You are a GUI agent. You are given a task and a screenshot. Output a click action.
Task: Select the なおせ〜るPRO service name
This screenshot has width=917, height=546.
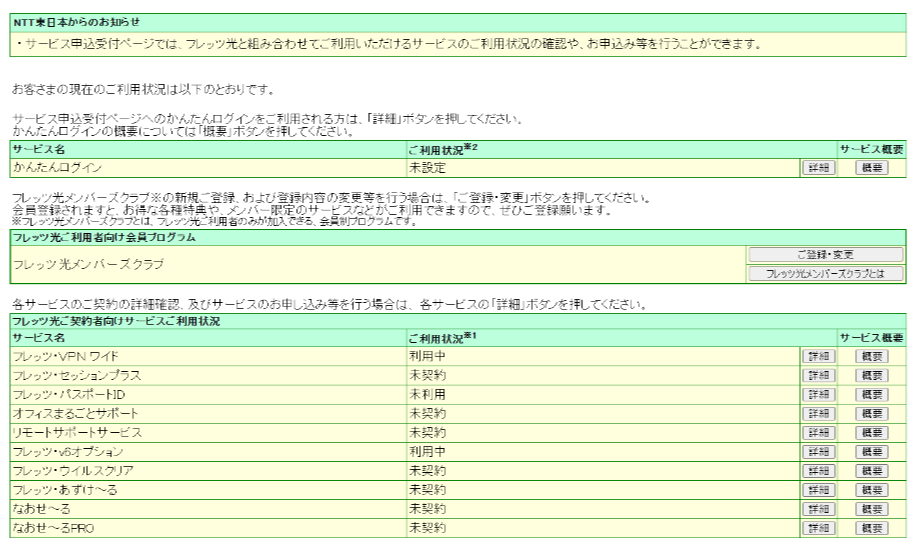[53, 528]
